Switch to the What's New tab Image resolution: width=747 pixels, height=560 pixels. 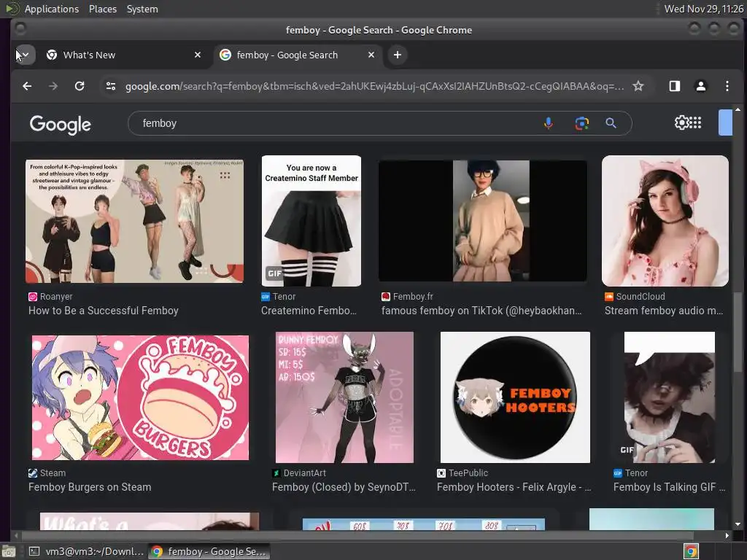pyautogui.click(x=124, y=55)
